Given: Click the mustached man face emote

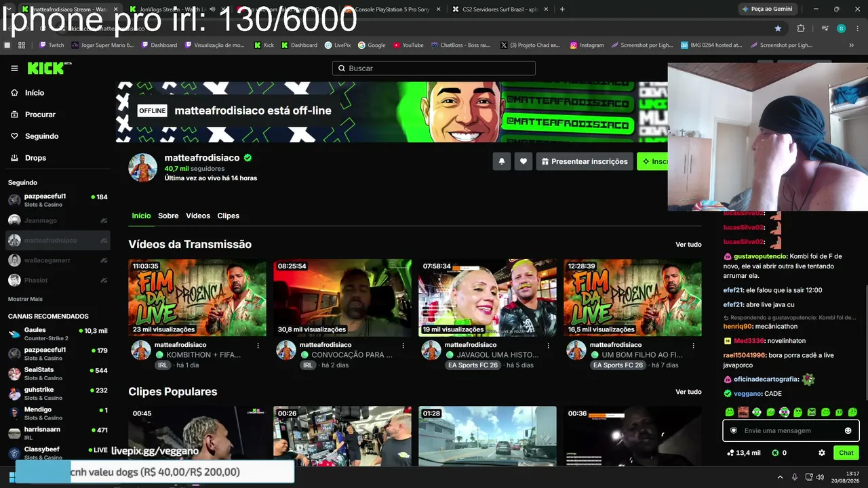Looking at the screenshot, I should tap(743, 412).
